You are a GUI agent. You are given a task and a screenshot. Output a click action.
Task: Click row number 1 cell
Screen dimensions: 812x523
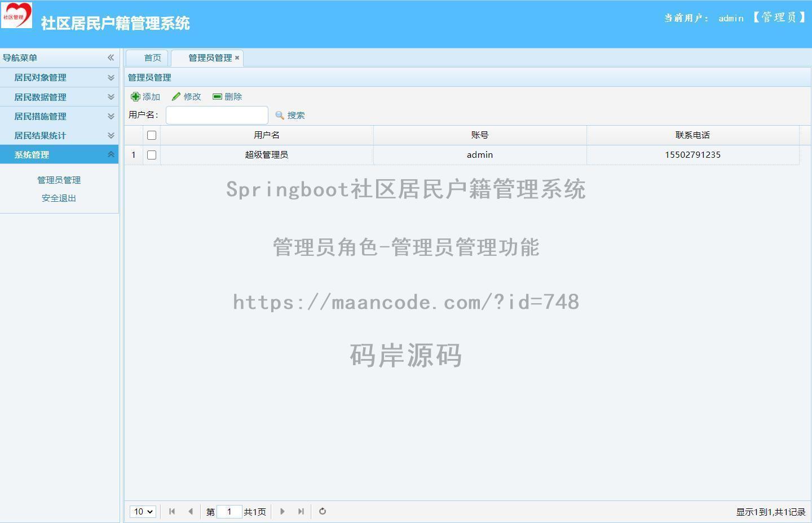134,155
